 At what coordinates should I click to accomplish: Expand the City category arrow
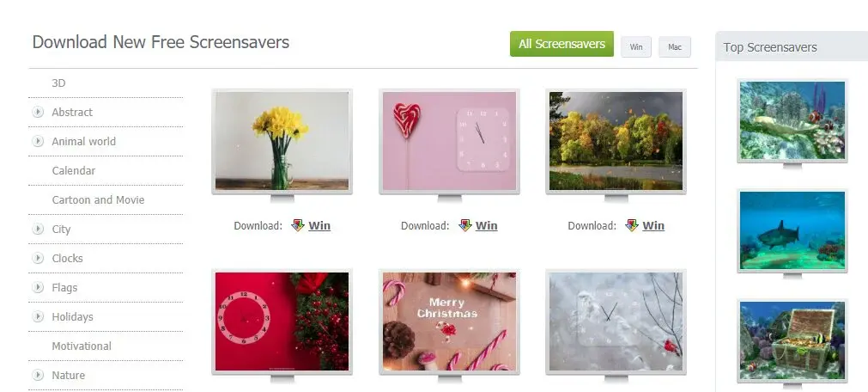click(38, 229)
